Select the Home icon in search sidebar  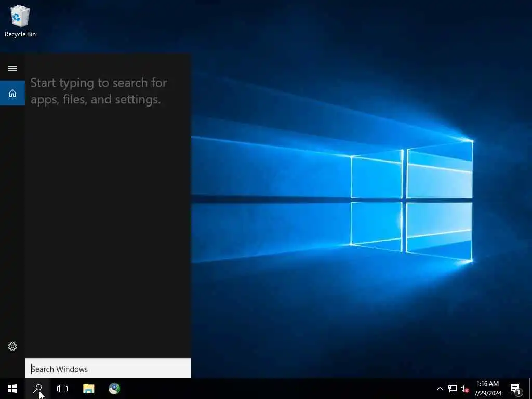[12, 93]
